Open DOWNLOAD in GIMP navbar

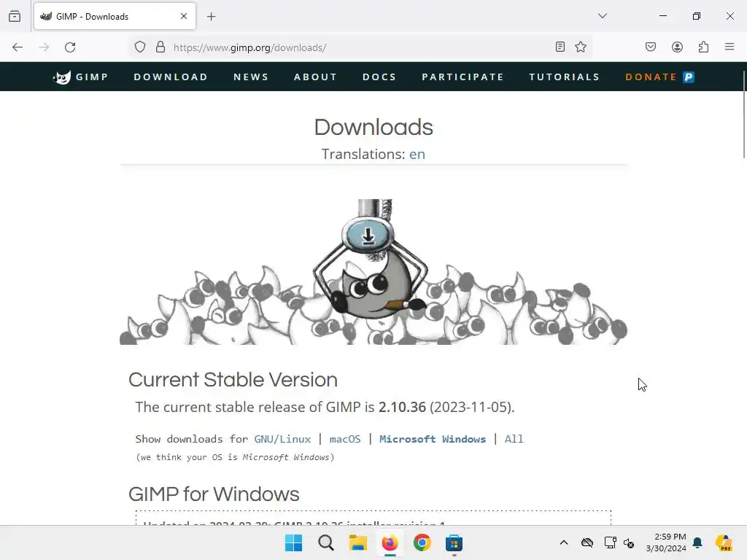click(171, 77)
